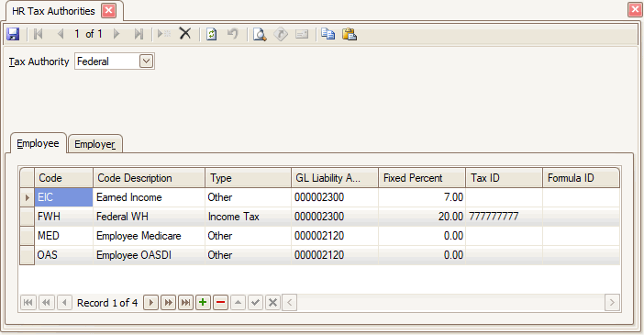Viewport: 644px width, 335px height.
Task: Switch to the Employee tab
Action: 38,143
